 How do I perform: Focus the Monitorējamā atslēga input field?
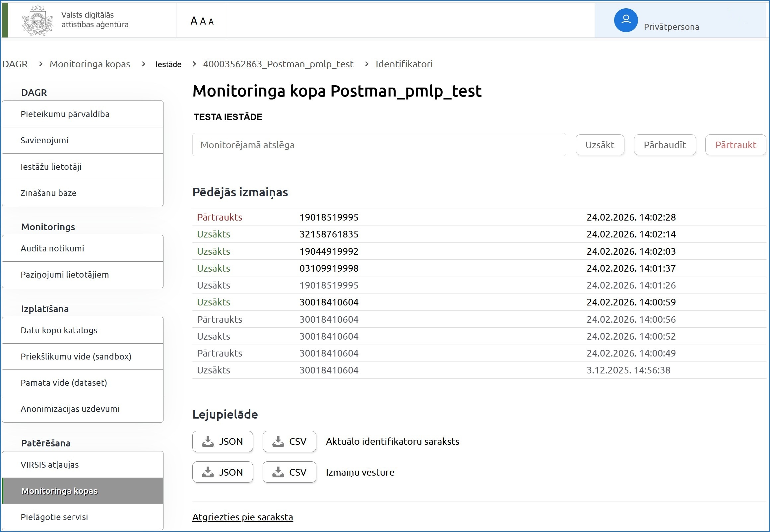point(379,145)
